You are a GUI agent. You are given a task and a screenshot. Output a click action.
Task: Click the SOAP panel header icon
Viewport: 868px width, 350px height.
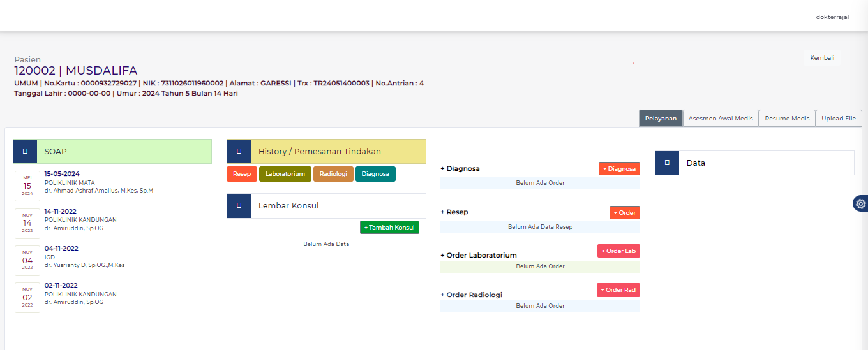pyautogui.click(x=25, y=152)
